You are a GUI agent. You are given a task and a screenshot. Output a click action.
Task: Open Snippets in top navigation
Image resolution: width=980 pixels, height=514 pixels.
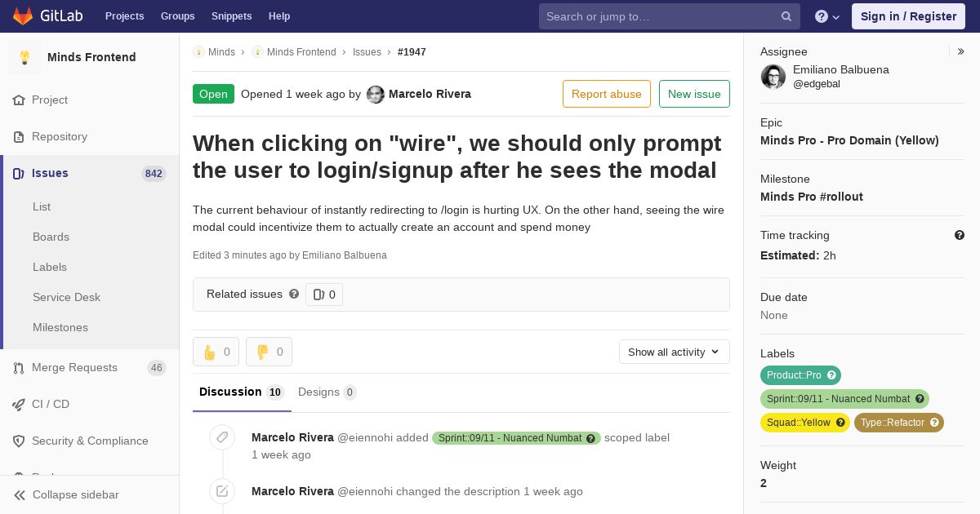click(231, 16)
